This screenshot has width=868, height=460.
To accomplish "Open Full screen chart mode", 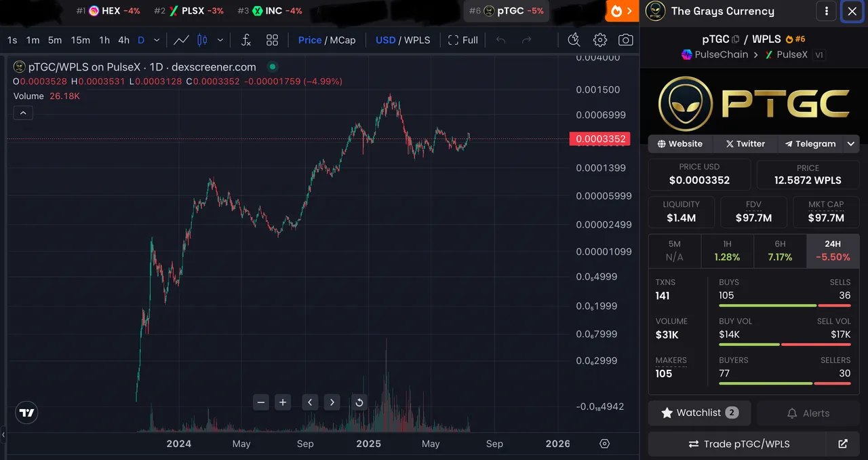I will (x=463, y=40).
